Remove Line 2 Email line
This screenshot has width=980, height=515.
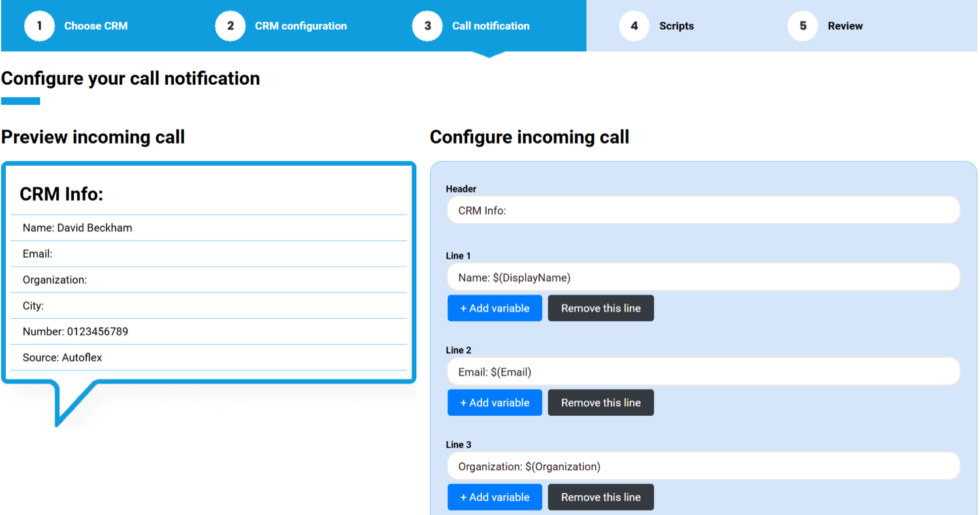click(600, 403)
